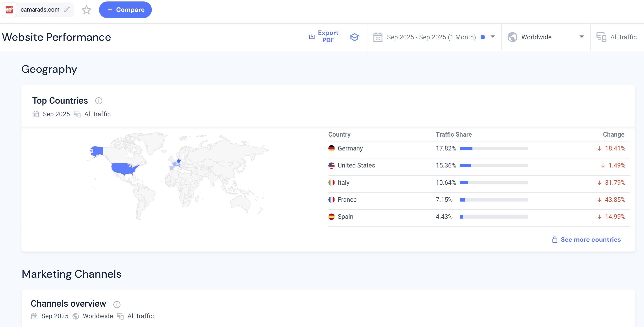Click the Export PDF link
Image resolution: width=644 pixels, height=327 pixels.
[328, 37]
